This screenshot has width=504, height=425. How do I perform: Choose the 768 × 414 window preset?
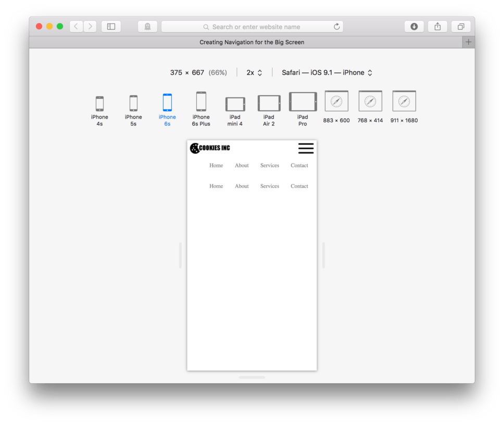coord(370,107)
